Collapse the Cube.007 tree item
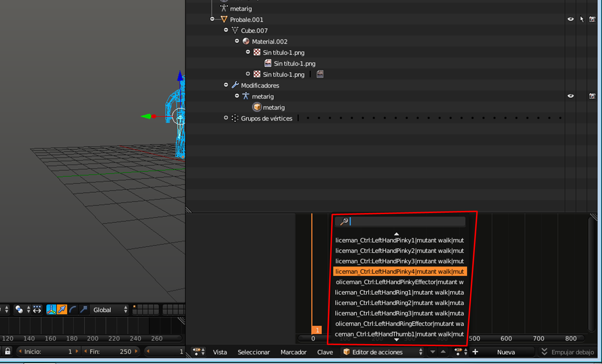The width and height of the screenshot is (602, 364). [x=226, y=30]
